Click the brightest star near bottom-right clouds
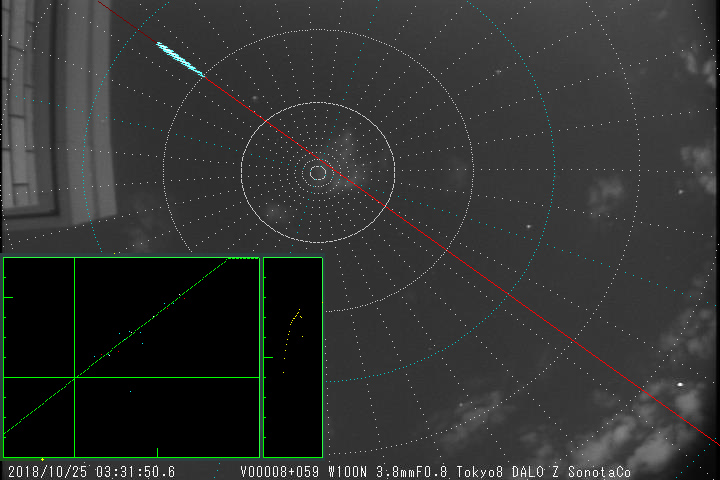The width and height of the screenshot is (720, 480). [680, 384]
